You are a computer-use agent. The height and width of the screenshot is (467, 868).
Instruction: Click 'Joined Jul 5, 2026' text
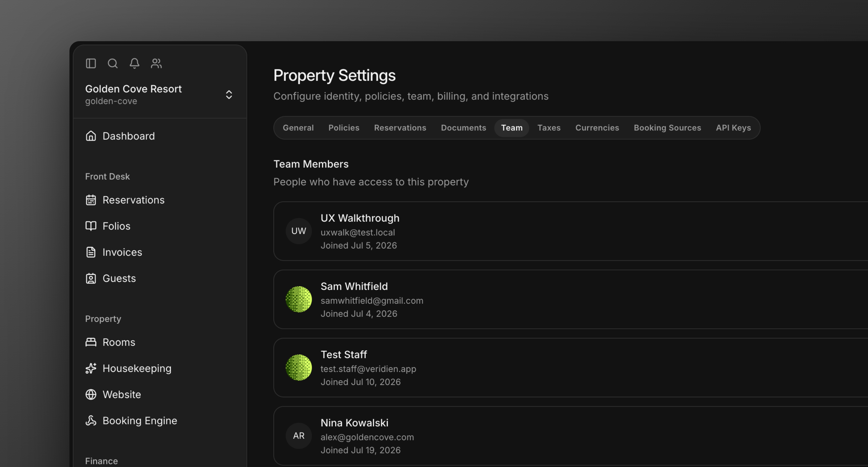(x=359, y=246)
